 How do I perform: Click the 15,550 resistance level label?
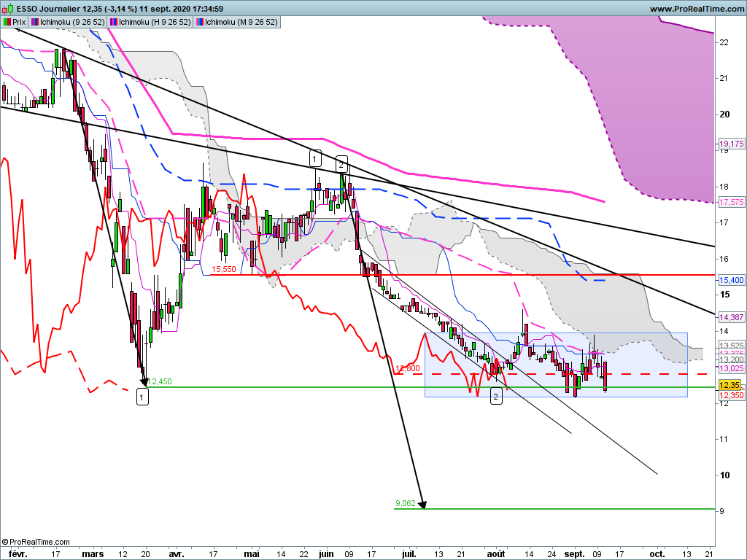(223, 269)
